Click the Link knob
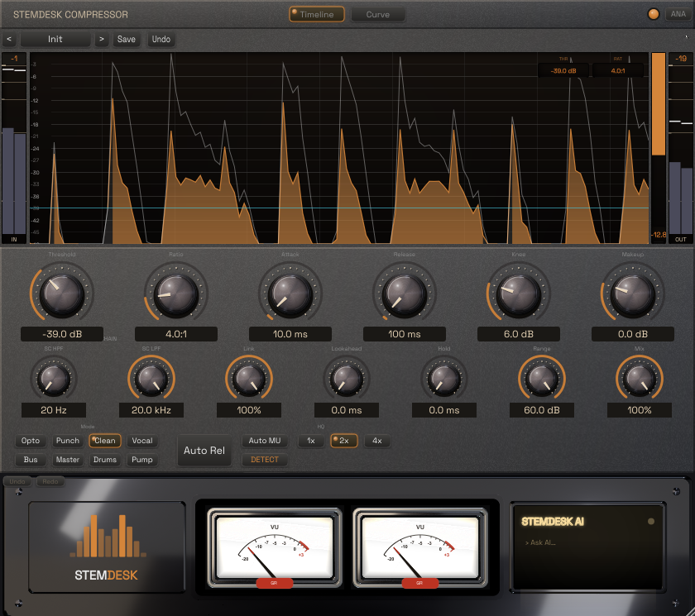 click(249, 379)
